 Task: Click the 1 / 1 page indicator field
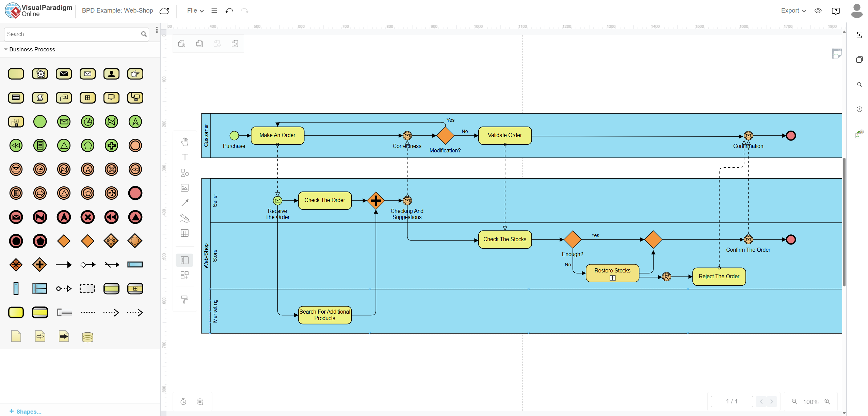[732, 401]
